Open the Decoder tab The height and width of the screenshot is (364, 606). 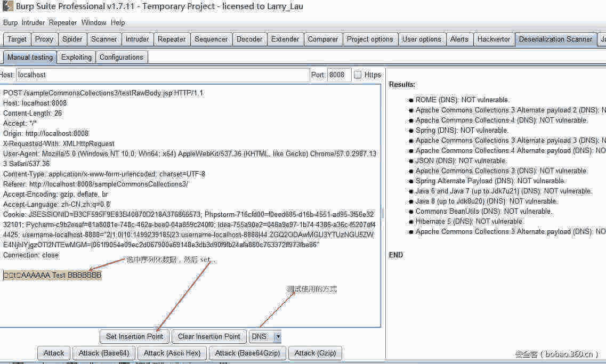coord(249,39)
